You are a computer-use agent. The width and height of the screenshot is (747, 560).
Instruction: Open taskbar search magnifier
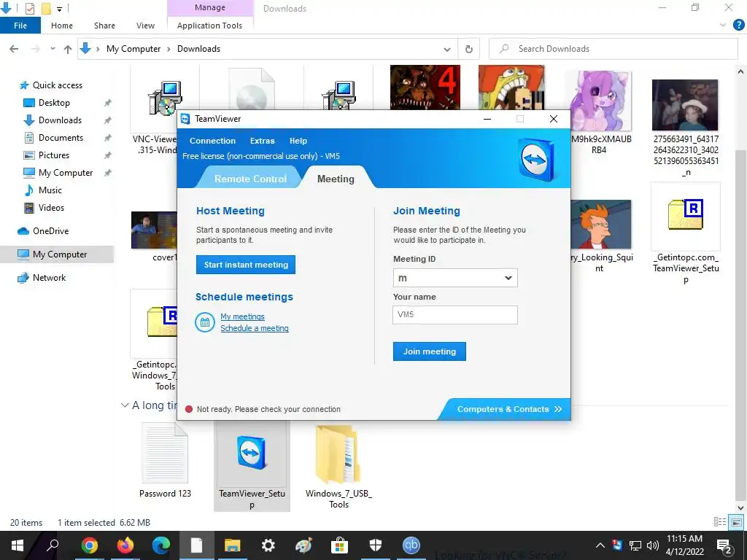(53, 545)
